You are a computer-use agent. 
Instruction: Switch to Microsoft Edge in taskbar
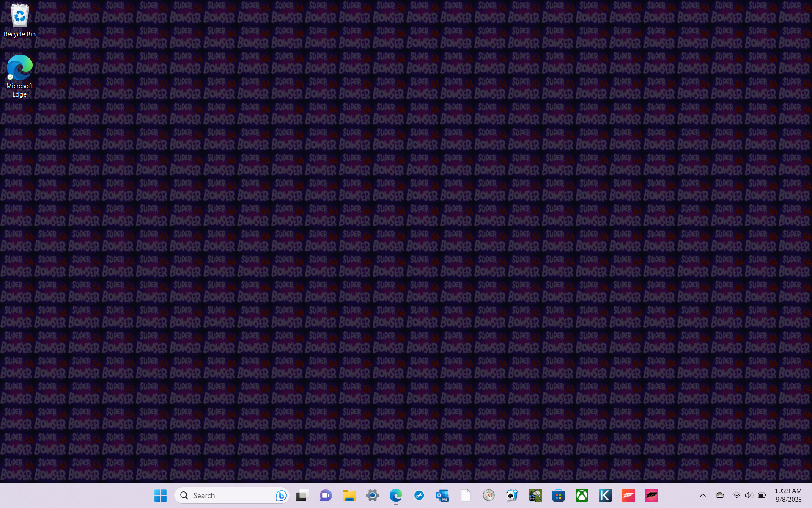[x=396, y=495]
